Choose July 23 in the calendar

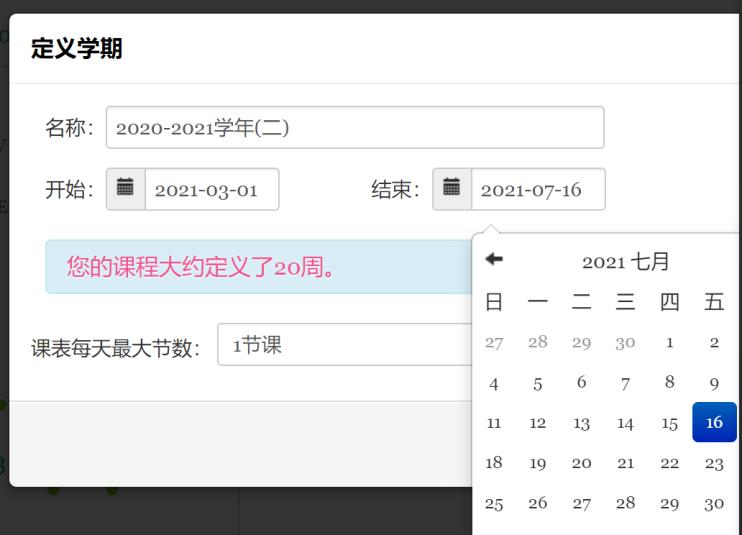pos(714,463)
